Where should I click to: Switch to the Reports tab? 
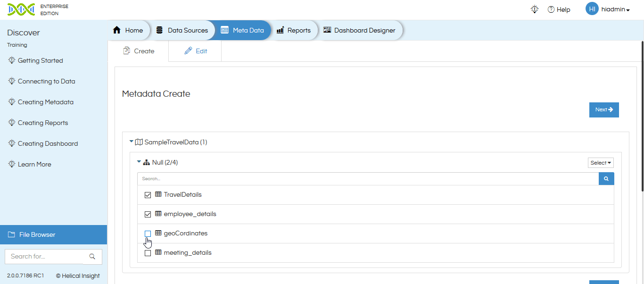coord(294,30)
